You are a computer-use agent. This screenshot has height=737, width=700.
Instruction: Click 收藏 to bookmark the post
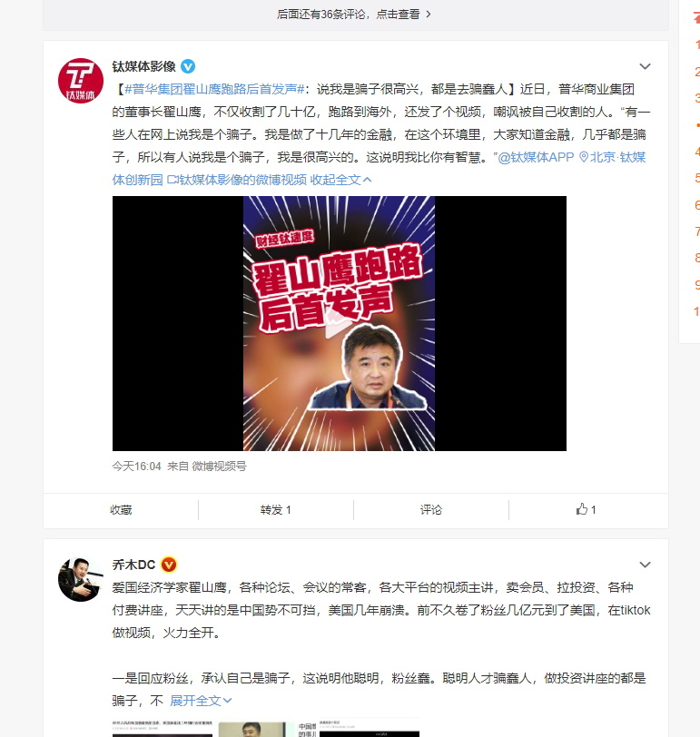tap(121, 510)
